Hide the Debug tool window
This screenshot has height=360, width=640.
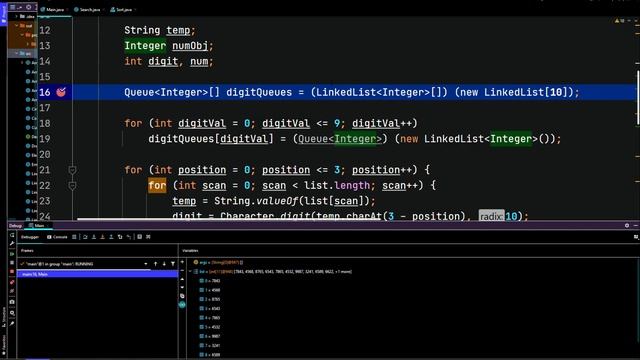[x=636, y=225]
